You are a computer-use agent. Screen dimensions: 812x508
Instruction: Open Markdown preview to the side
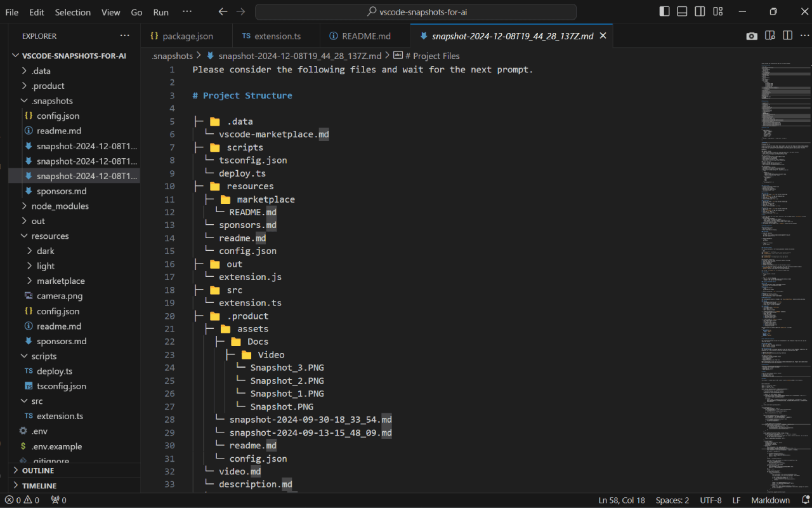769,36
